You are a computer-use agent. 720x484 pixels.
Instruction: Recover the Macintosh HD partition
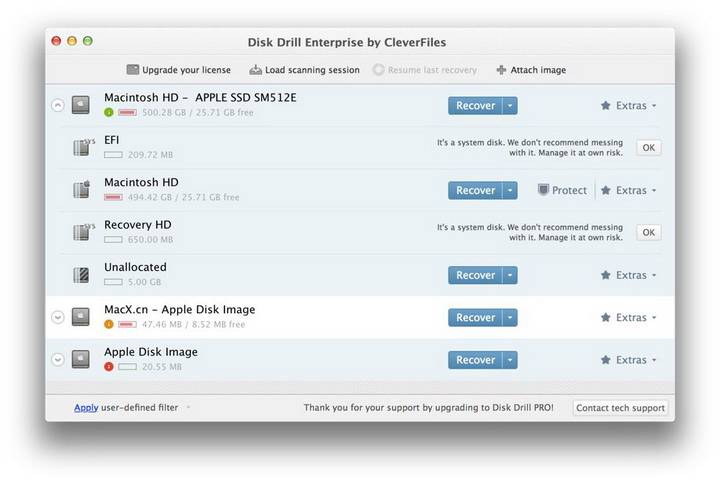[x=475, y=190]
